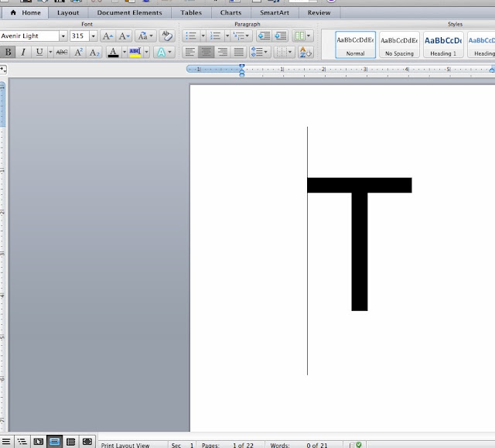Switch to Publishing Layout view icon
Image resolution: width=495 pixels, height=448 pixels.
point(39,441)
